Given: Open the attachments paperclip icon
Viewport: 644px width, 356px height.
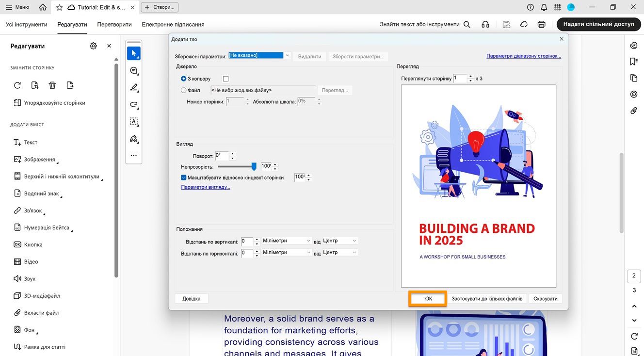Looking at the screenshot, I should click(x=633, y=111).
